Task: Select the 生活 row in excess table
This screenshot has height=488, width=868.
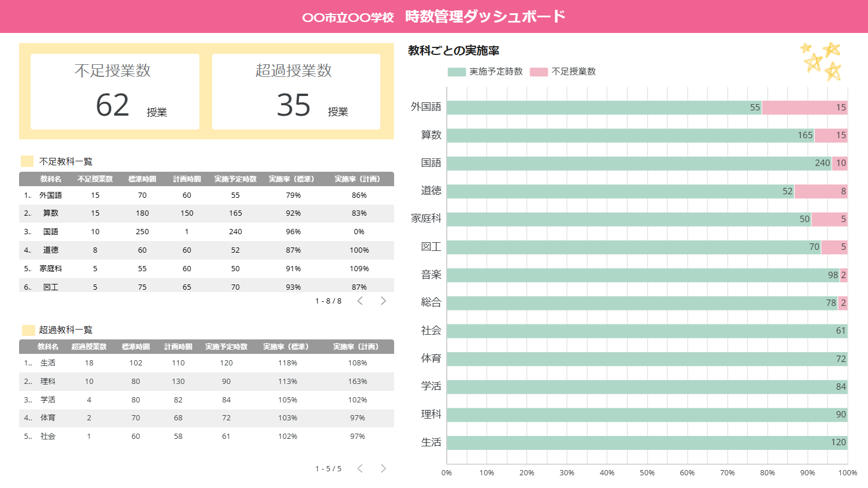Action: point(206,363)
